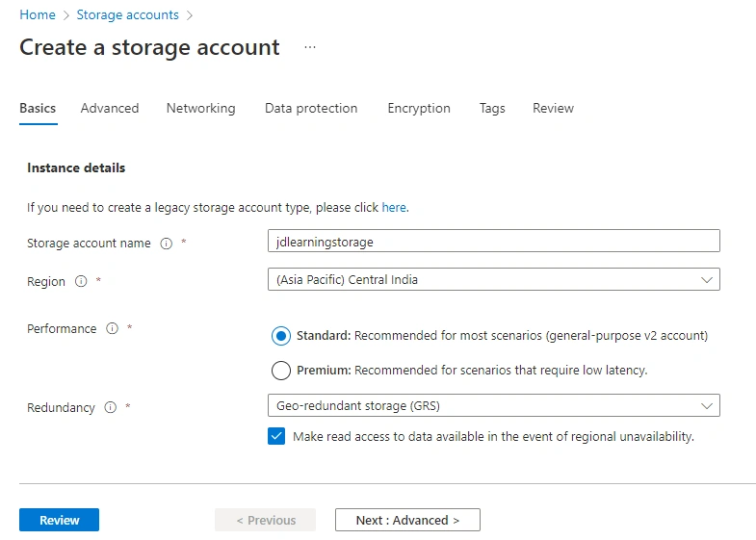Go to the Review tab
The height and width of the screenshot is (540, 756).
pyautogui.click(x=553, y=109)
